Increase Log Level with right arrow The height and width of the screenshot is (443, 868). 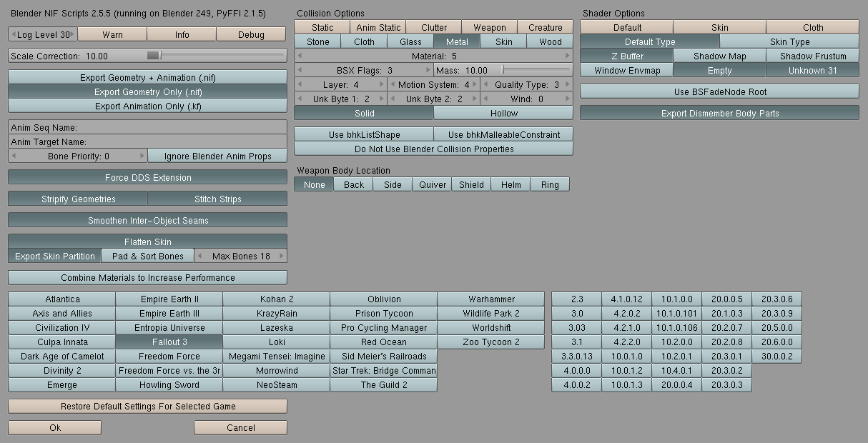click(74, 34)
